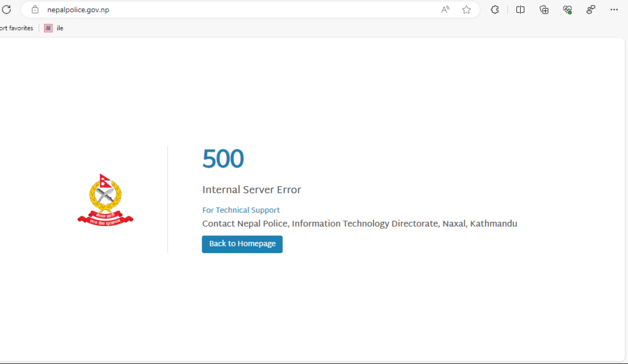The image size is (628, 364).
Task: Click the Read Aloud icon
Action: (445, 9)
